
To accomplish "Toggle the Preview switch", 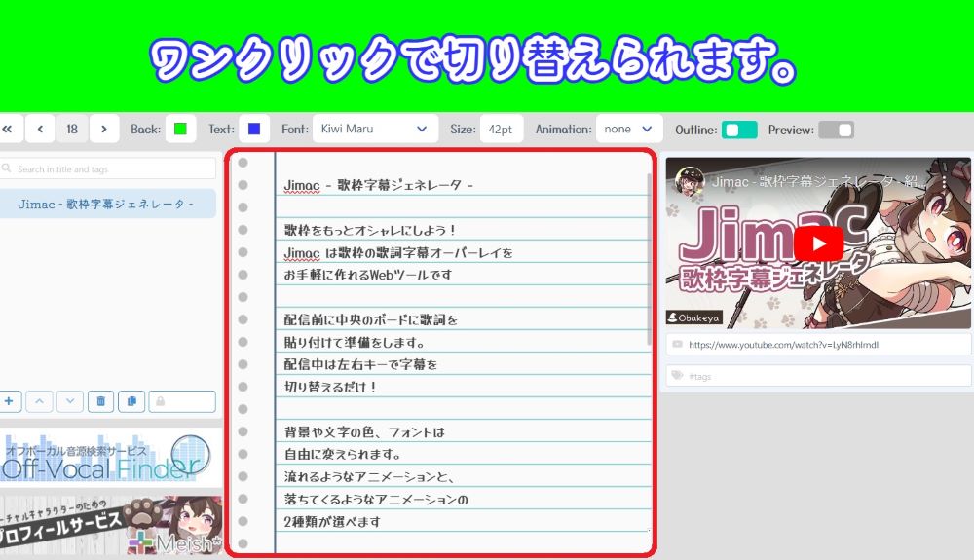I will [x=836, y=130].
